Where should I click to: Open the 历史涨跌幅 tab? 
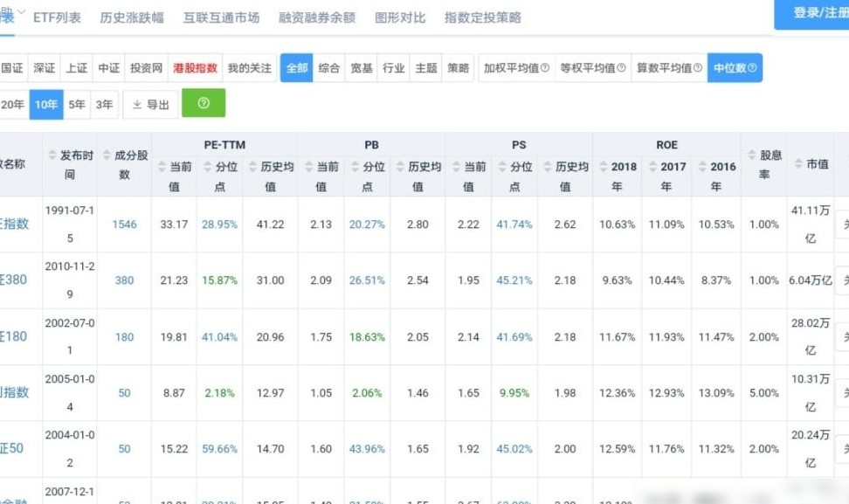(132, 17)
